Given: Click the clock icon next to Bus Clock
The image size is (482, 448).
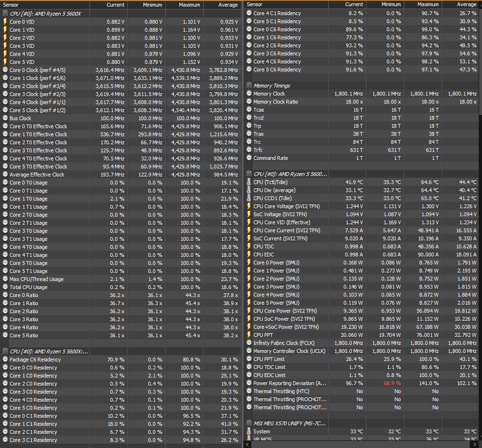Looking at the screenshot, I should 5,118.
